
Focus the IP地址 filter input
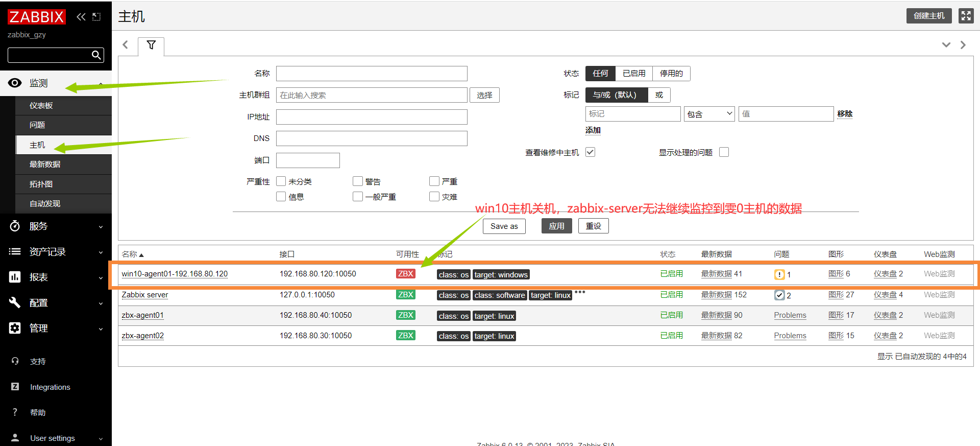point(372,117)
